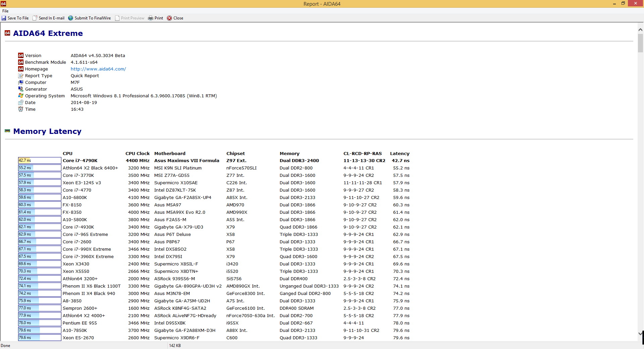Click the Version row icon
The image size is (644, 349).
21,55
